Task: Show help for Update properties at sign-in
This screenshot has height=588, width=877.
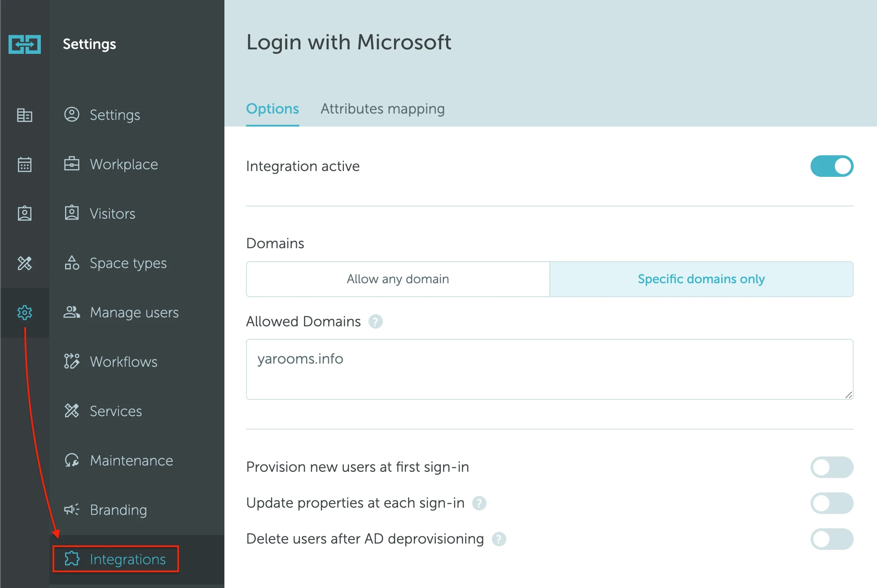Action: click(479, 503)
